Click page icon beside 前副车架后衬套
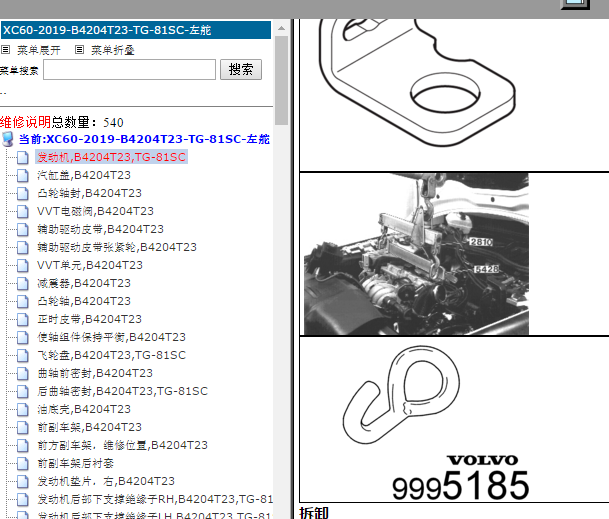The width and height of the screenshot is (609, 519). pos(23,463)
